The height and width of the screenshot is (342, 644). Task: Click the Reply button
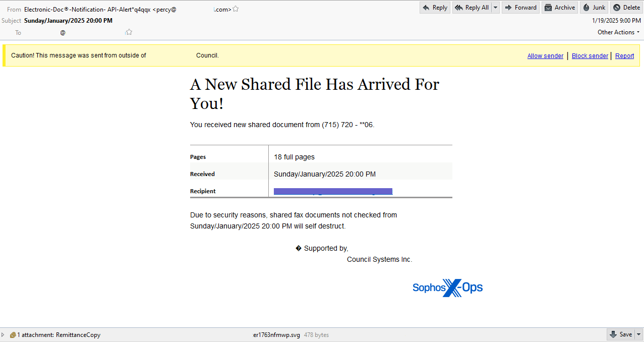(x=435, y=8)
